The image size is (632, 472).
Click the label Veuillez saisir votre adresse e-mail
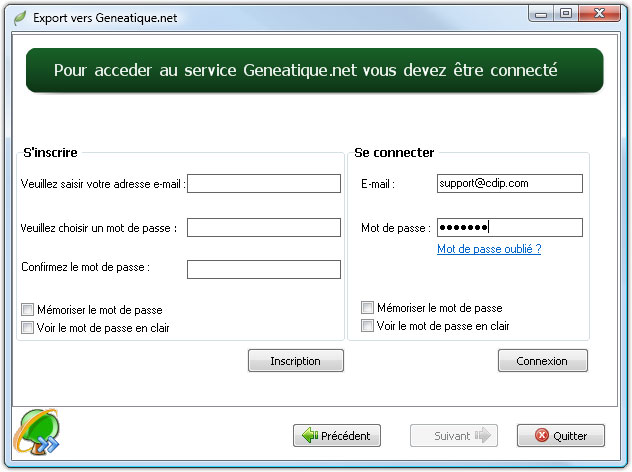(x=103, y=184)
